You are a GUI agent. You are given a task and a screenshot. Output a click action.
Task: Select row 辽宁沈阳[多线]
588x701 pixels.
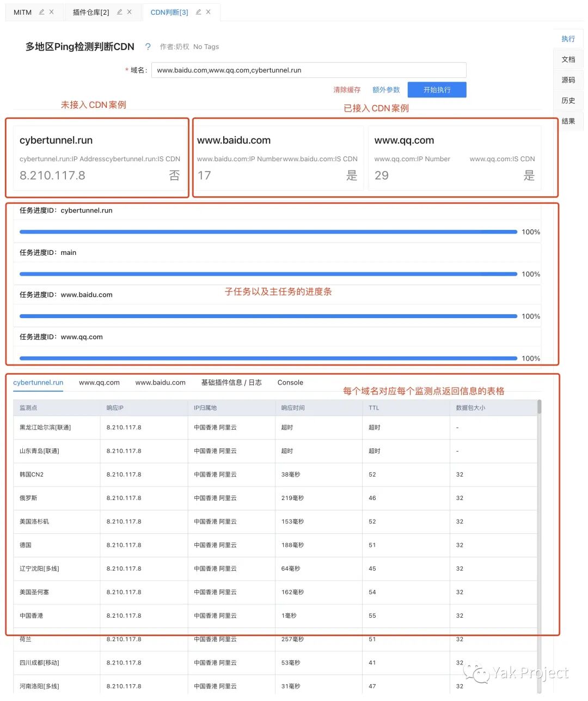(x=275, y=569)
